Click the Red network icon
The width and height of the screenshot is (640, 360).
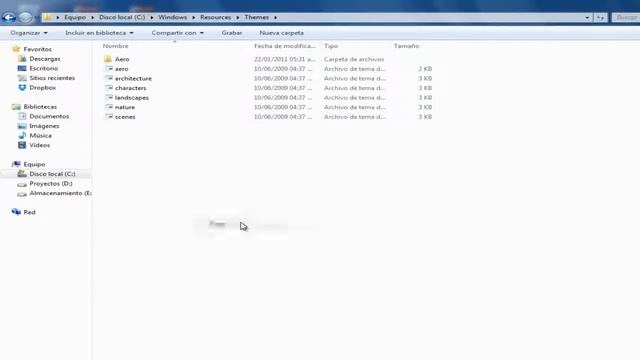tap(16, 212)
